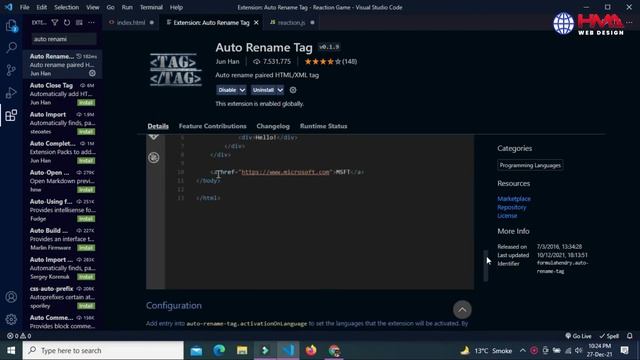Click the Jun Han publisher name
Image resolution: width=640 pixels, height=360 pixels.
pos(227,62)
